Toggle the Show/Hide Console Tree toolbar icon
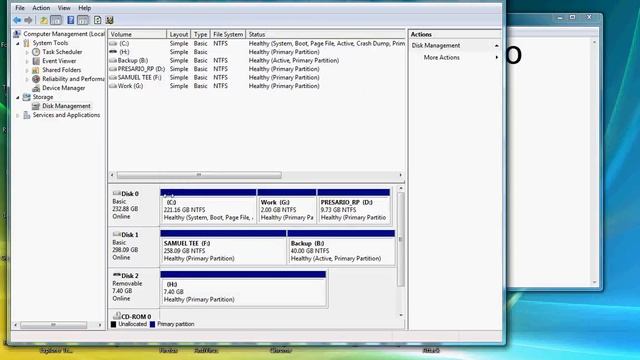The image size is (640, 360). [x=56, y=20]
